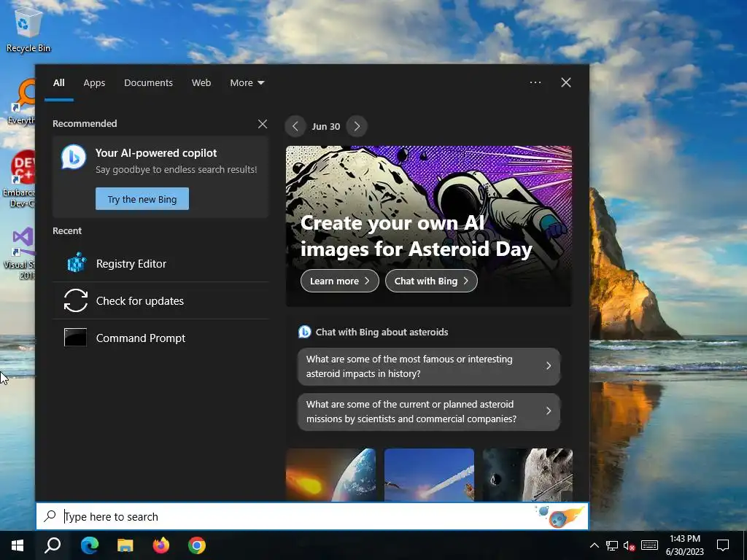This screenshot has width=747, height=560.
Task: Click the taskbar Search magnifier button
Action: 53,545
